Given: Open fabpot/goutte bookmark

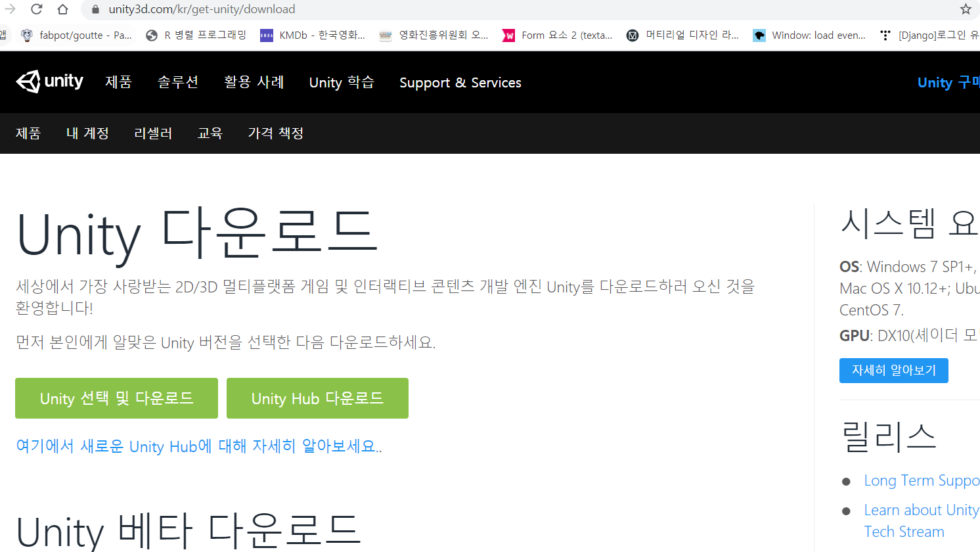Looking at the screenshot, I should click(76, 35).
